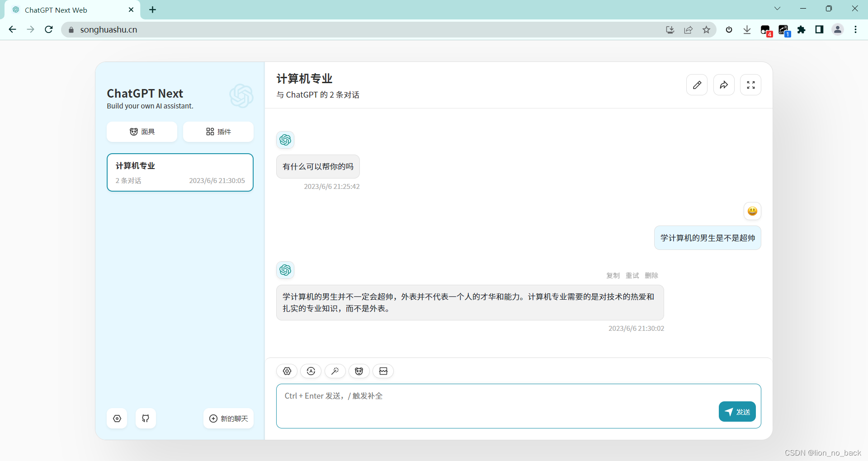Start a 新的聊天 (new chat)
The image size is (868, 461).
(228, 419)
